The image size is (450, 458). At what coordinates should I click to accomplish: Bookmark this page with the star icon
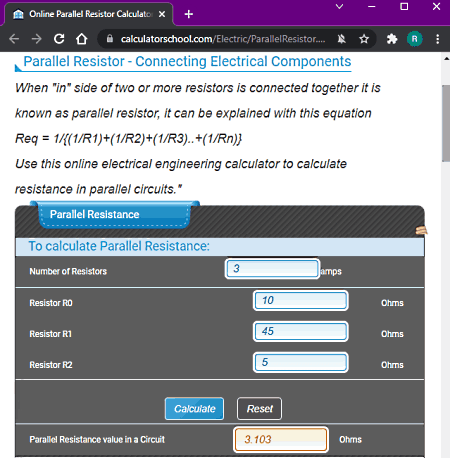tap(364, 39)
